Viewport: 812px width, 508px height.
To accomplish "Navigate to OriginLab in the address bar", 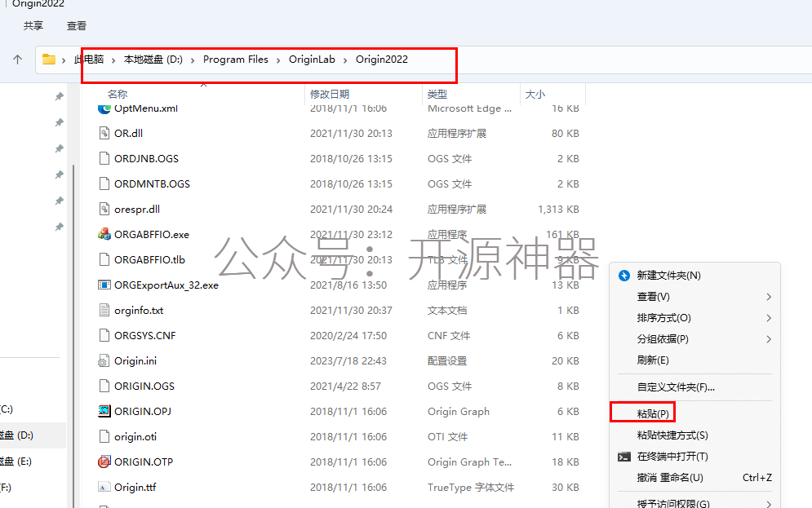I will point(312,60).
